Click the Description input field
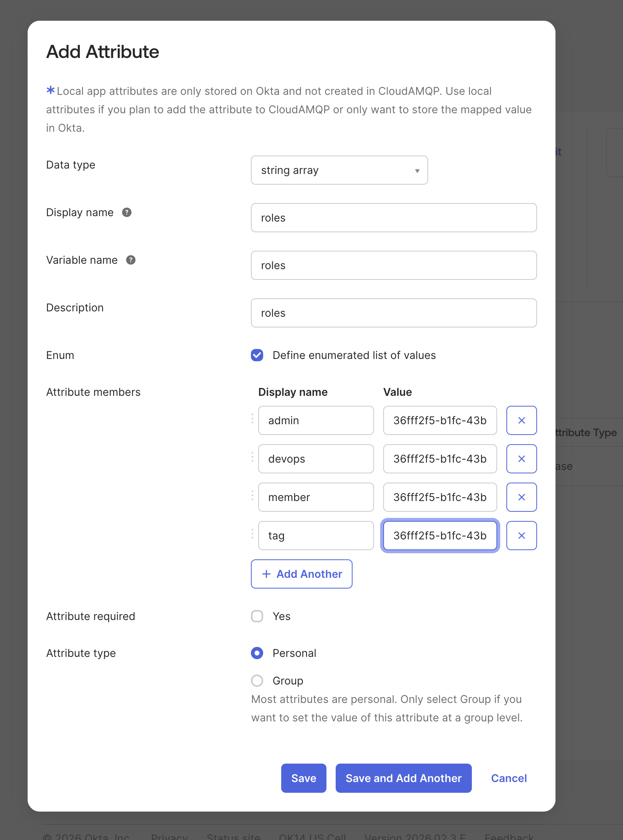 pyautogui.click(x=394, y=313)
